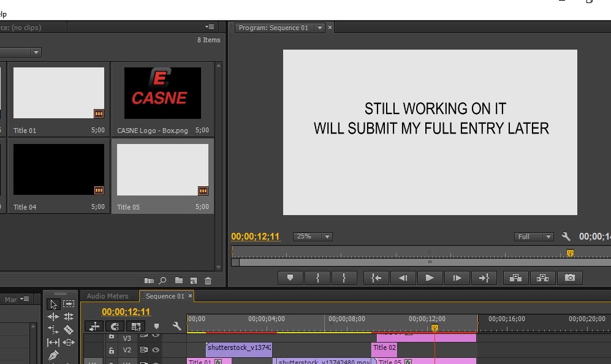Go to Out point
Image resolution: width=611 pixels, height=364 pixels.
tap(484, 278)
